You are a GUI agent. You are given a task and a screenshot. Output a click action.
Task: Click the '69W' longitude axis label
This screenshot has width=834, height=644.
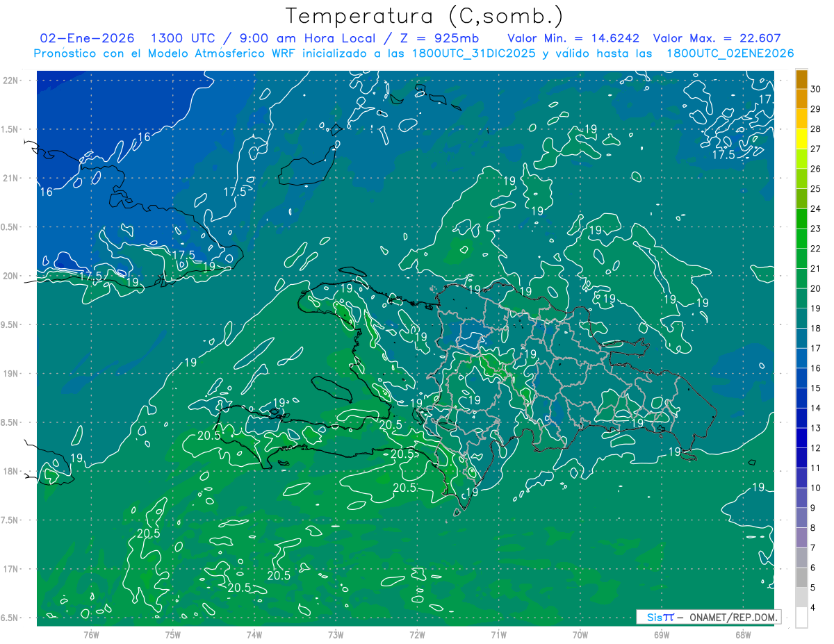[662, 634]
